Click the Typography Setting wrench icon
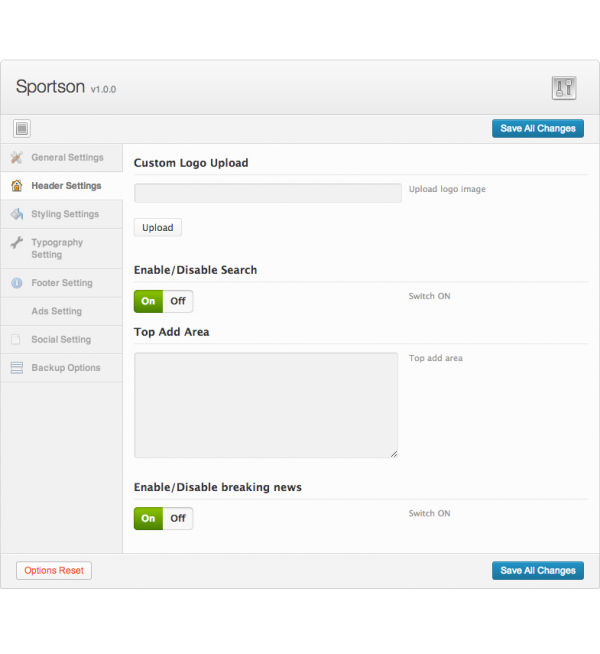Viewport: 600px width, 654px height. (x=16, y=243)
